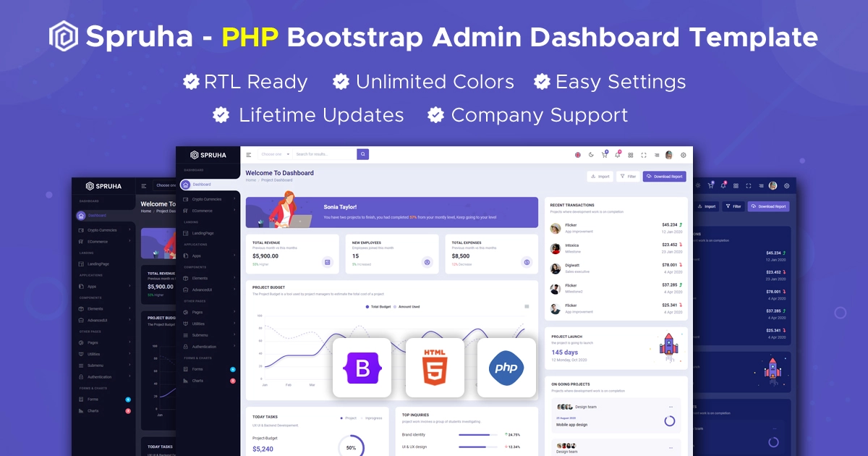Screen dimensions: 868x456
Task: Expand Pages in center sidebar
Action: click(x=210, y=312)
